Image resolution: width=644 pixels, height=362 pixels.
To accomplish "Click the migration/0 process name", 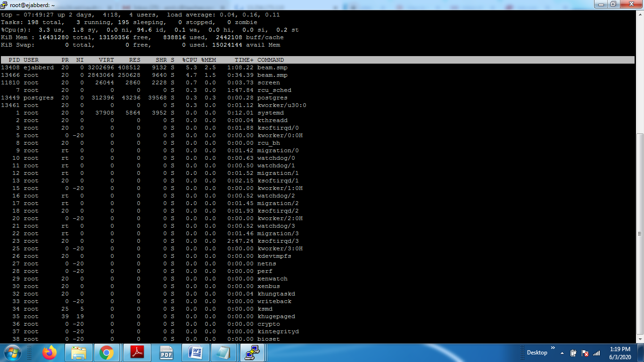I will click(x=278, y=150).
